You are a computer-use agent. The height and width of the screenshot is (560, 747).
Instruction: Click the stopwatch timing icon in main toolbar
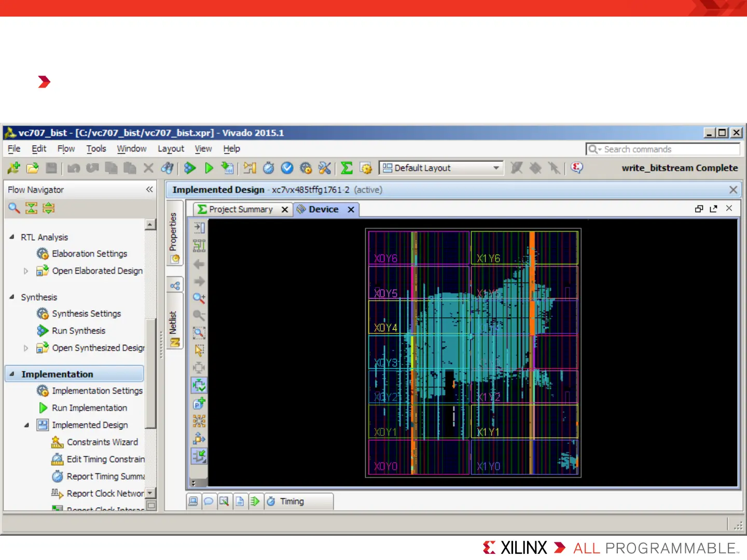[x=269, y=167]
